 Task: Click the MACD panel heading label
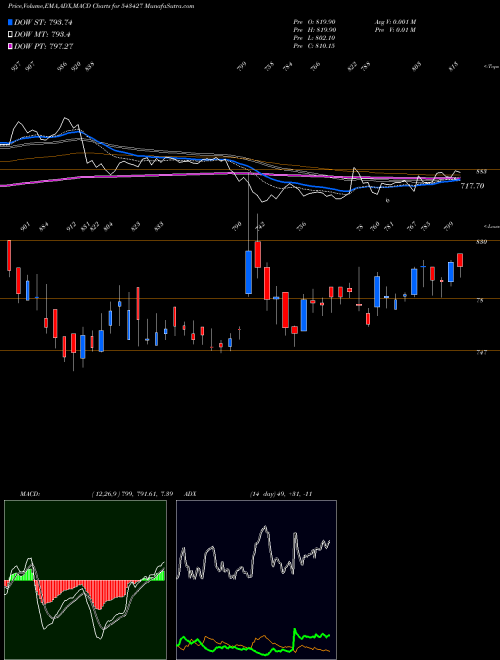click(x=30, y=494)
